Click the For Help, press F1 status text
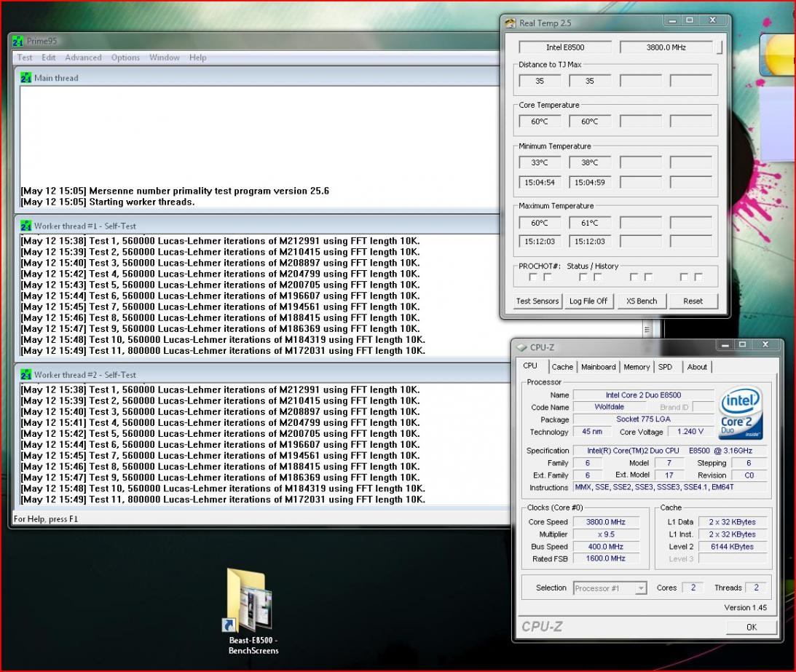Screen dimensions: 796x672 coord(46,518)
